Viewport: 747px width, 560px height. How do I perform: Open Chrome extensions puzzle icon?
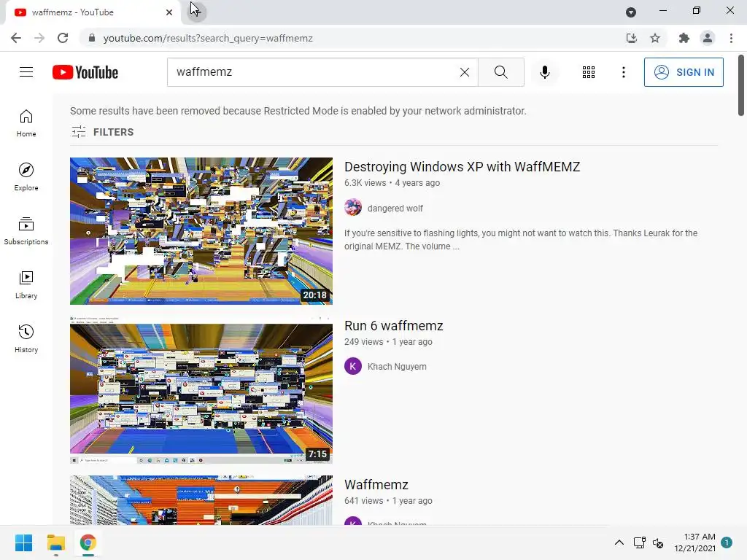click(x=684, y=38)
